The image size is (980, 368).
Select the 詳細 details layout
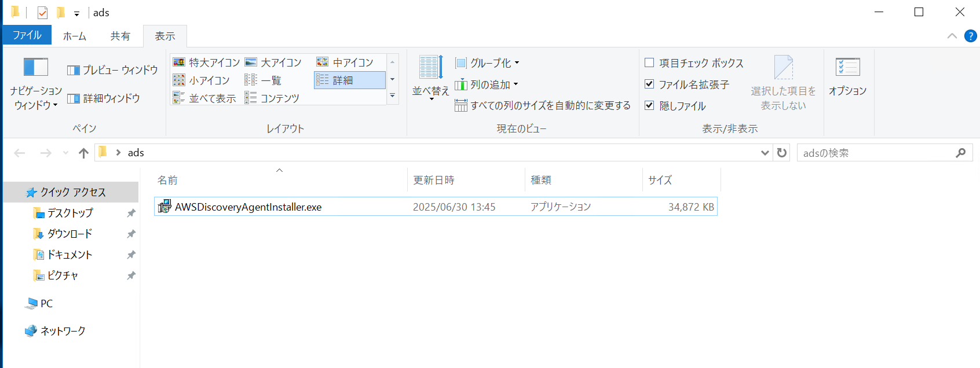350,80
